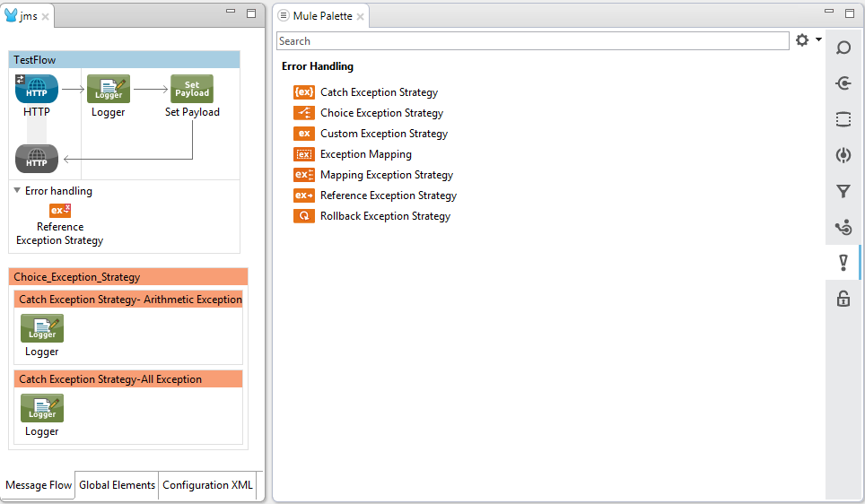Pick Custom Exception Strategy icon in the palette
The height and width of the screenshot is (504, 865).
tap(304, 134)
